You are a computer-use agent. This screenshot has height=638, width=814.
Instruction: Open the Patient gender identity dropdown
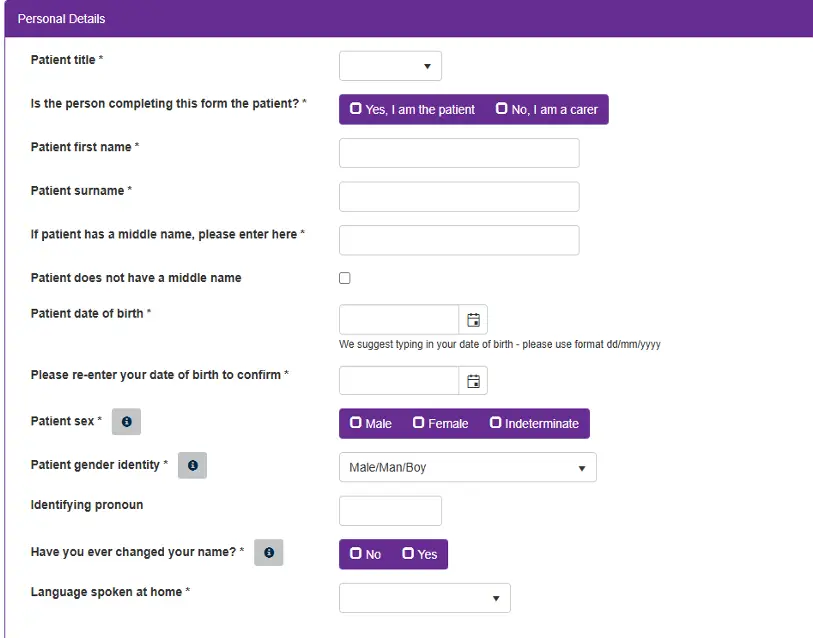click(x=467, y=467)
